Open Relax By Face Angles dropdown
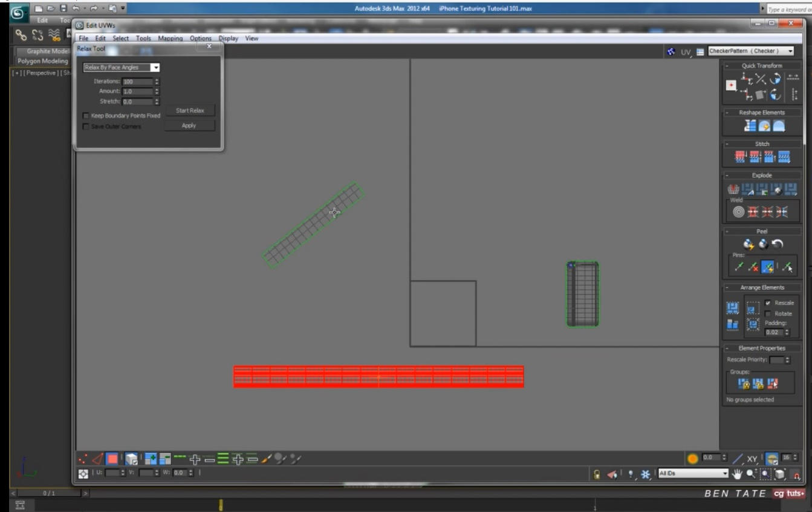812x512 pixels. tap(121, 68)
